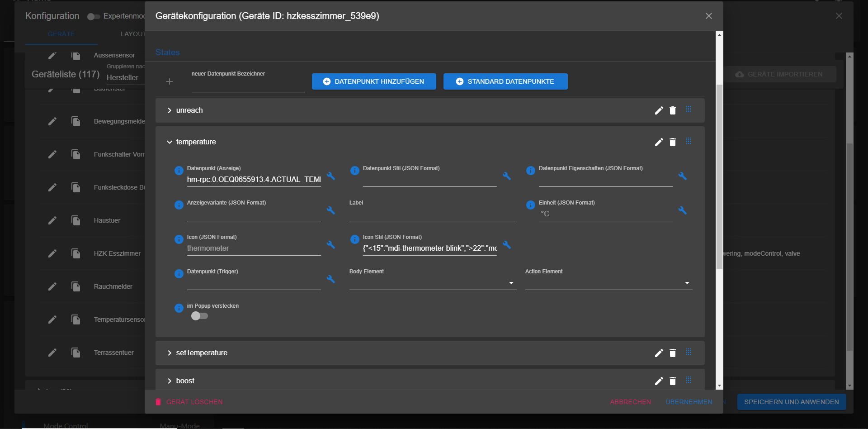Select HZK Esszimmer in device list

coord(117,253)
